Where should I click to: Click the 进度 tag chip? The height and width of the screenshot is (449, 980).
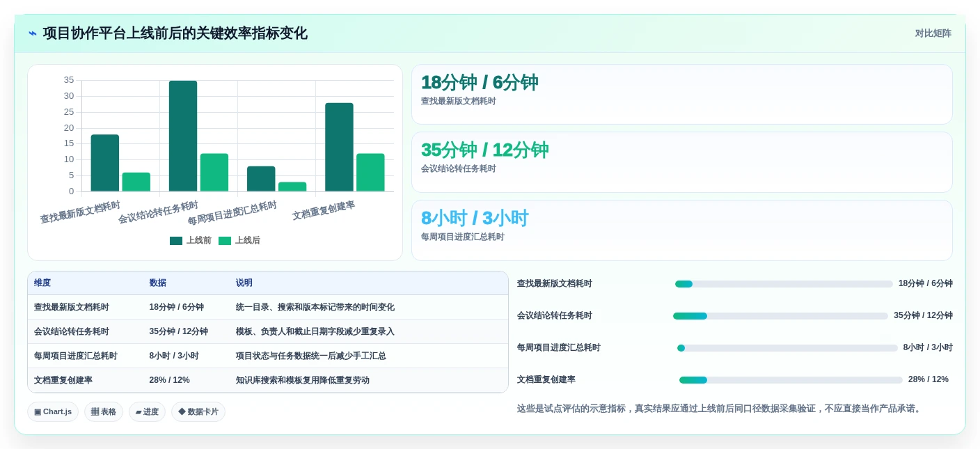147,411
